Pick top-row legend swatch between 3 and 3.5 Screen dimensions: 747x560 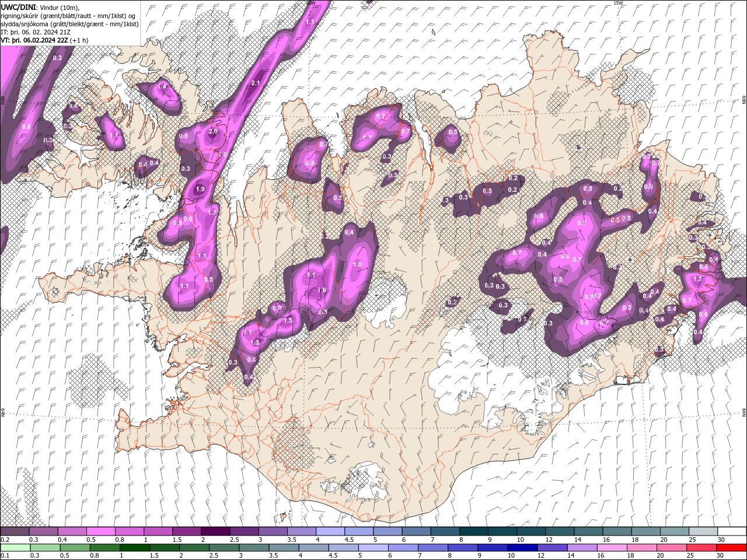pos(273,531)
